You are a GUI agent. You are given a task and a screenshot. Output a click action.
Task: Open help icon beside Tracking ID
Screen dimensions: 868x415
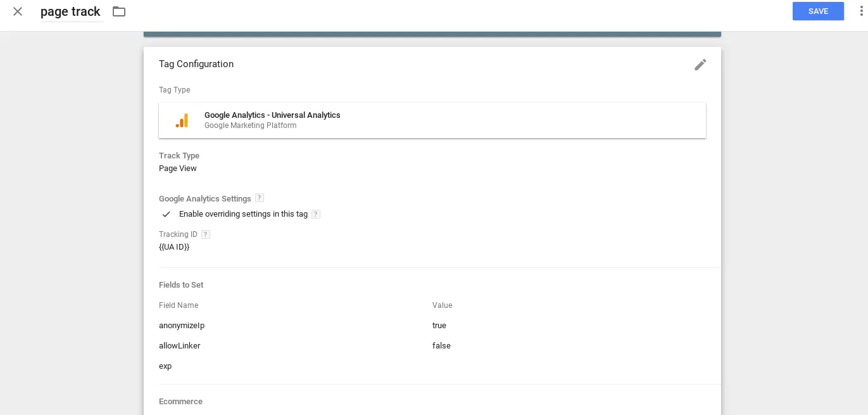206,234
